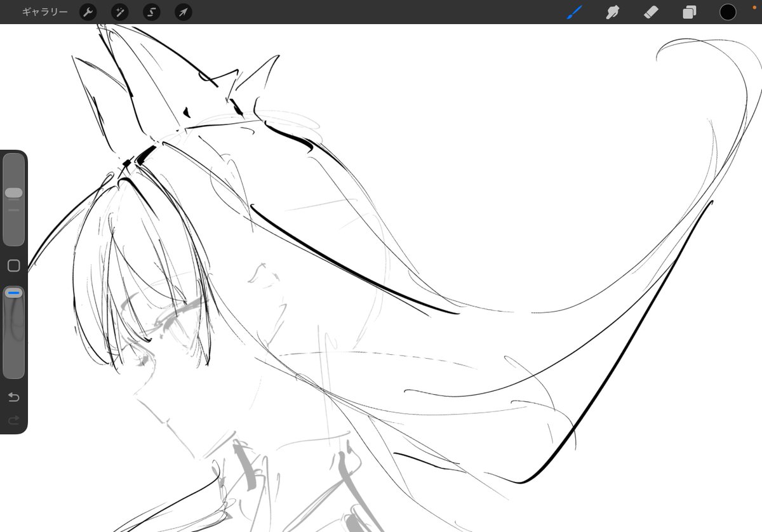Select the Smudge finger tool
Image resolution: width=762 pixels, height=532 pixels.
613,12
